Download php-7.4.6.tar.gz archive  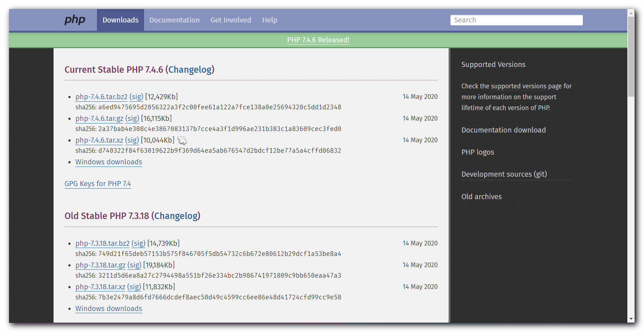click(x=99, y=118)
